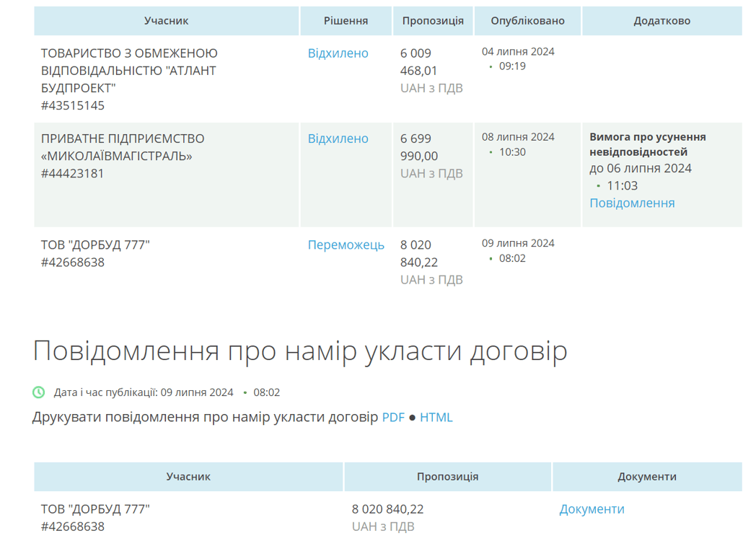Click the Учасник column header

coord(166,20)
